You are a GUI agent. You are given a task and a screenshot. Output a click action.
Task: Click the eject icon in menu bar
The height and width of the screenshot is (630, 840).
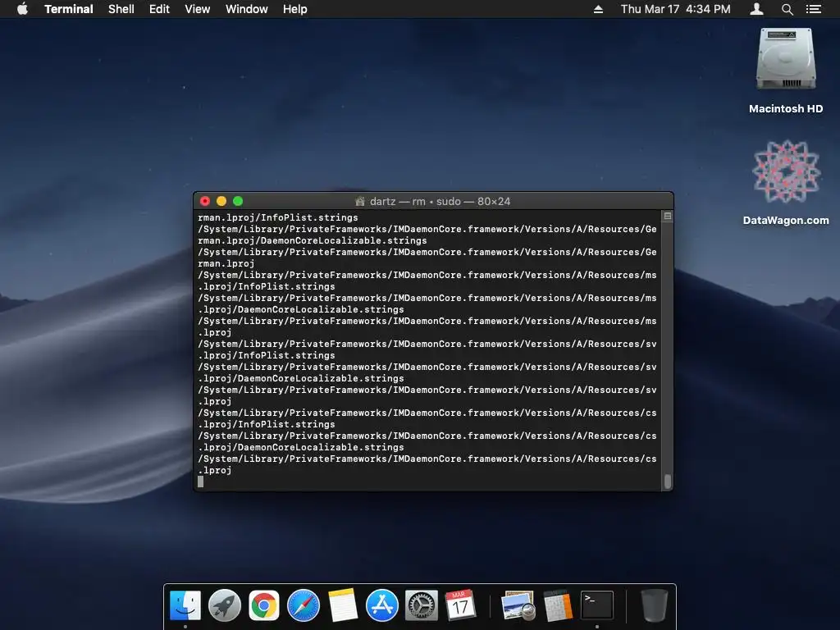click(598, 9)
